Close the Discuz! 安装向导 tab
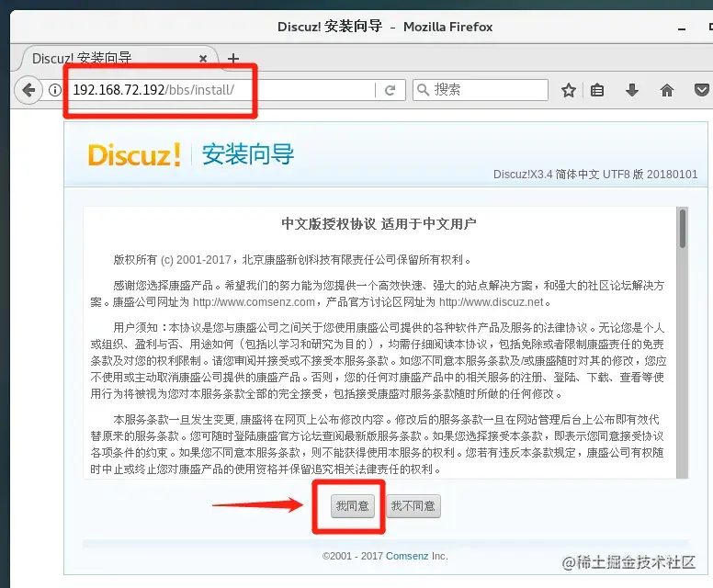 point(203,58)
